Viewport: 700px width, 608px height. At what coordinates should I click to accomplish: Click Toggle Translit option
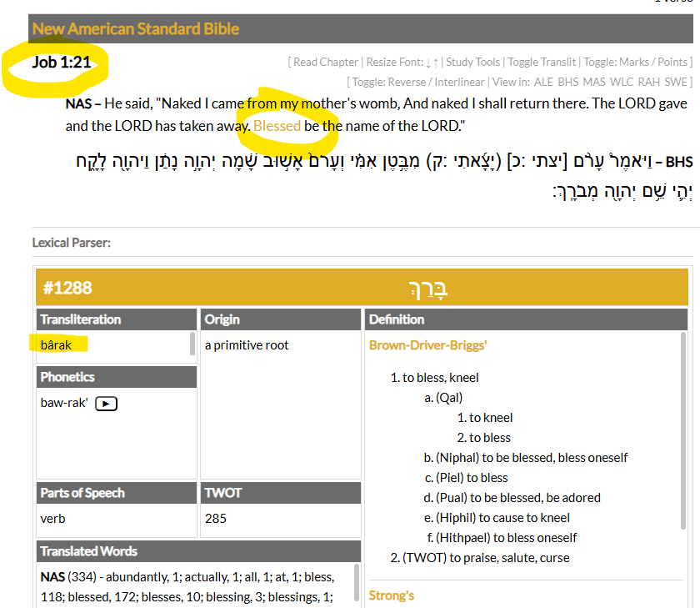click(x=542, y=62)
